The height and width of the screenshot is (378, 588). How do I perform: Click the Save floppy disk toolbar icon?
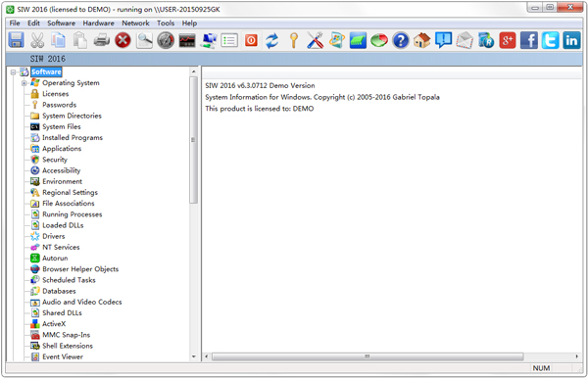click(x=16, y=40)
